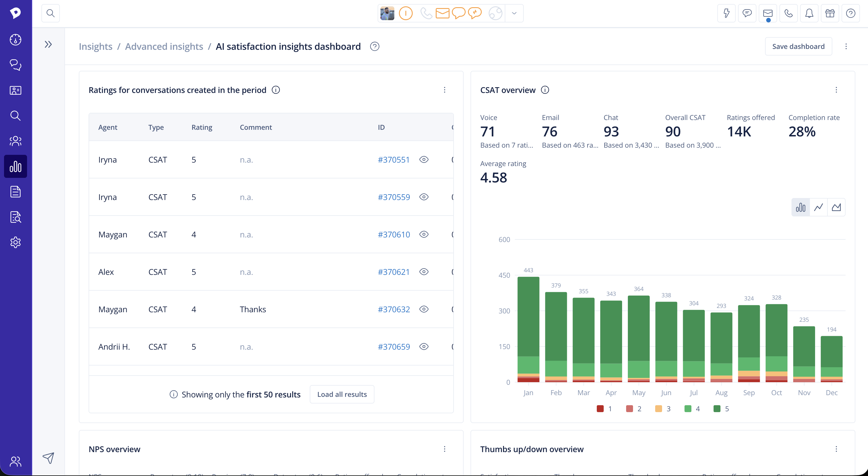Open the help question mark icon
Image resolution: width=868 pixels, height=476 pixels.
850,13
